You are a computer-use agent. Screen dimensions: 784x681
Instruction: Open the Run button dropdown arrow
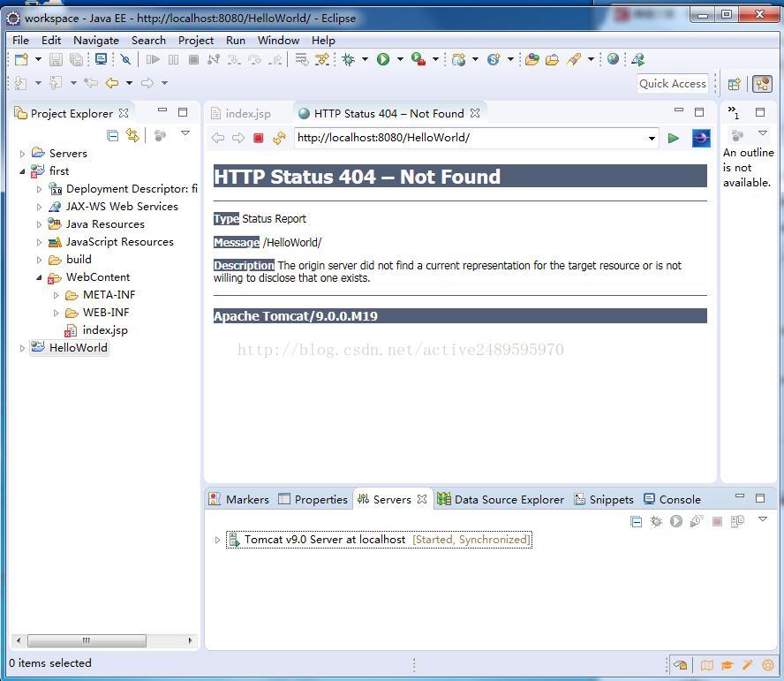click(400, 59)
